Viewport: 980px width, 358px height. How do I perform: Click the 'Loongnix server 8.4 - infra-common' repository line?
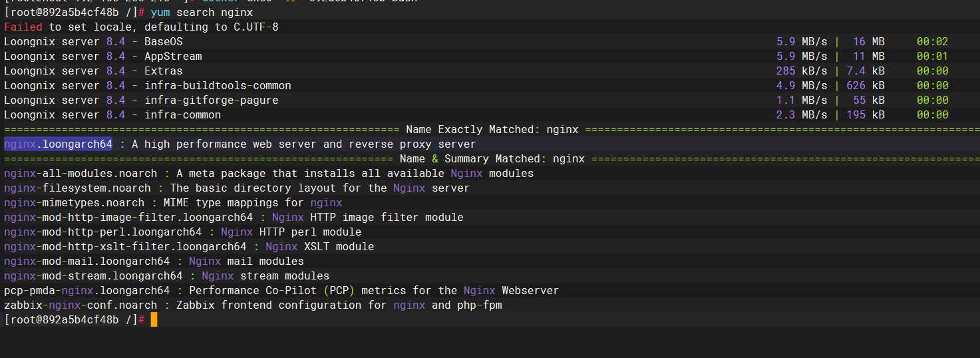point(112,114)
